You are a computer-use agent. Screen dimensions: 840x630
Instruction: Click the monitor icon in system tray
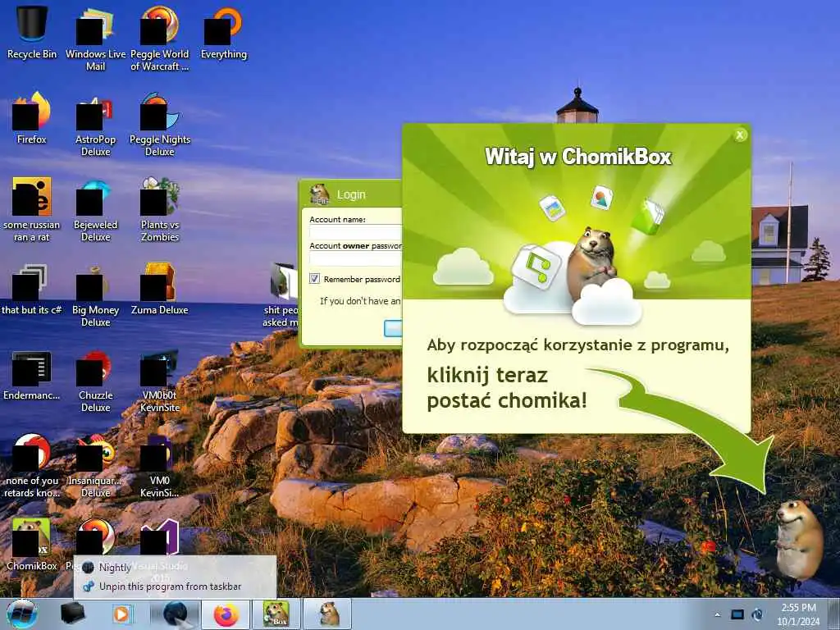(737, 614)
